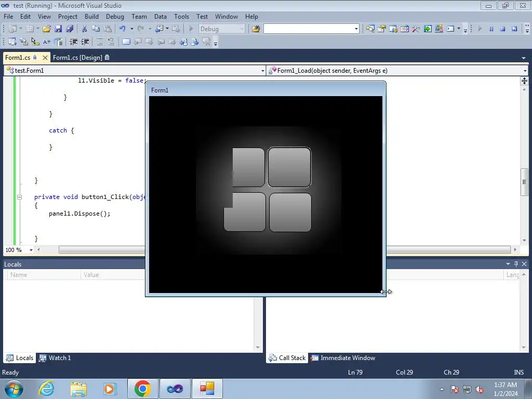Open the Start Page green arrow icon
The image size is (532, 399).
pos(428,29)
